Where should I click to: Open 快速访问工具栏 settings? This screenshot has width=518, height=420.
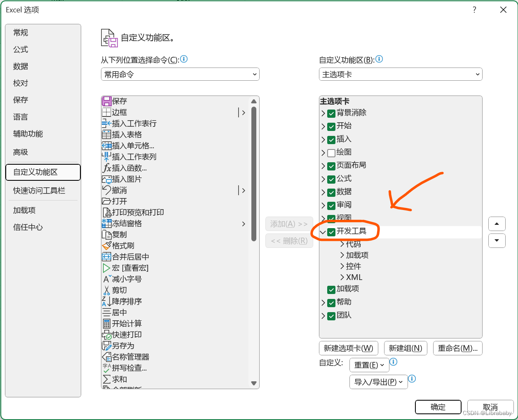(43, 191)
